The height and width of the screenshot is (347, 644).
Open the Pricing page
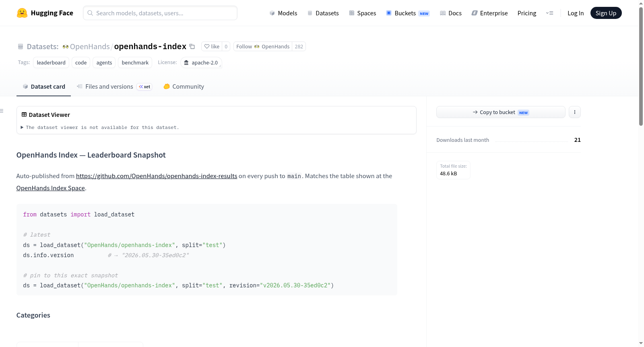(x=527, y=13)
